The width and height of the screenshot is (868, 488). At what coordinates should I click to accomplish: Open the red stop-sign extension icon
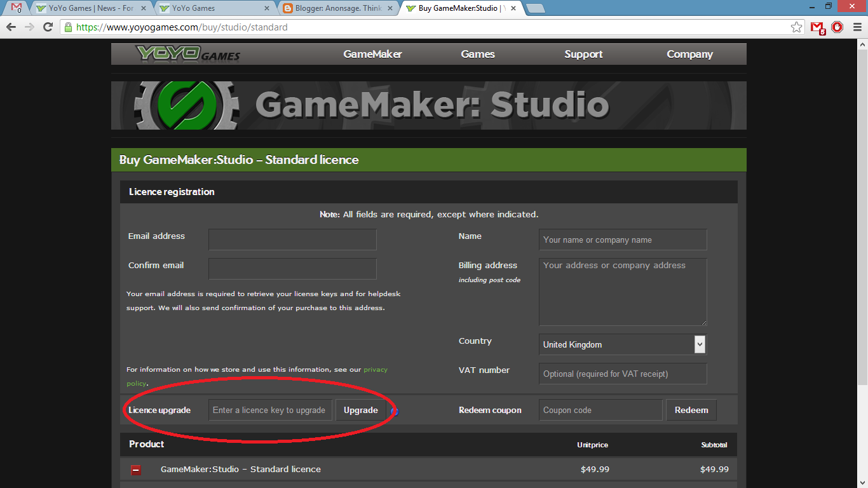[837, 27]
